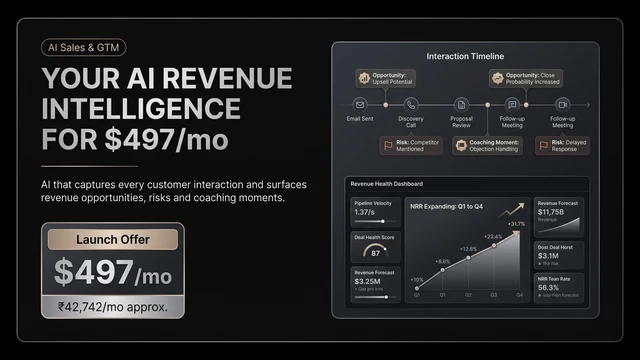Click the Pipeline Velocity slider handle
640x360 pixels.
(x=383, y=221)
